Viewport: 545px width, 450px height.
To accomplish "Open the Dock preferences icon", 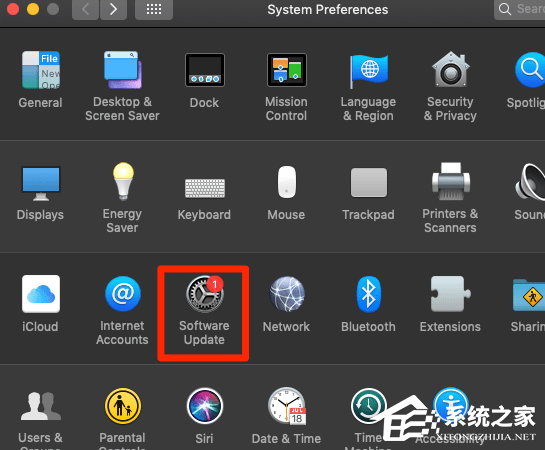I will pyautogui.click(x=205, y=70).
